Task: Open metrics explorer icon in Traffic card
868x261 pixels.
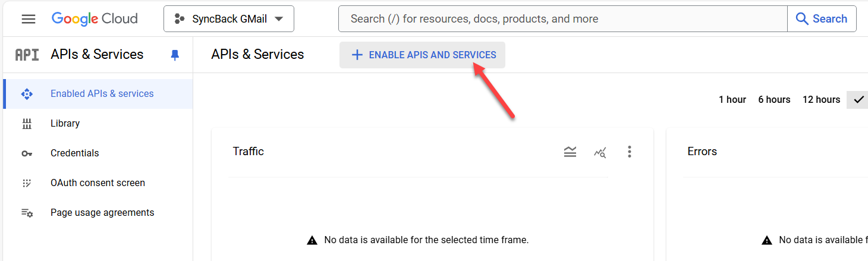Action: coord(600,152)
